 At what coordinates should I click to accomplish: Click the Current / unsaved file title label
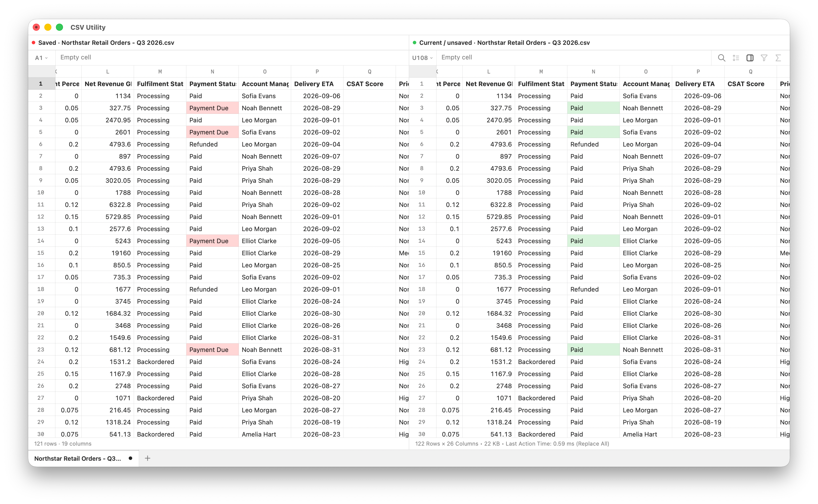504,43
